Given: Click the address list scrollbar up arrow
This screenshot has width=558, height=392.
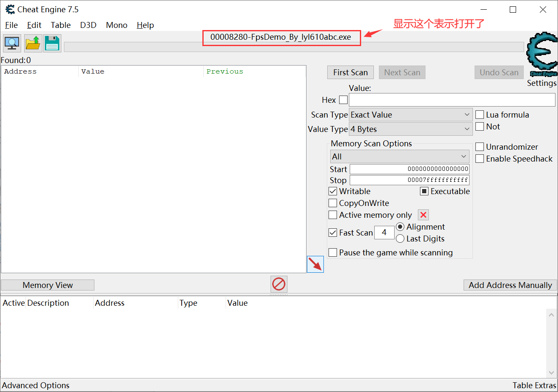Looking at the screenshot, I should [x=551, y=315].
